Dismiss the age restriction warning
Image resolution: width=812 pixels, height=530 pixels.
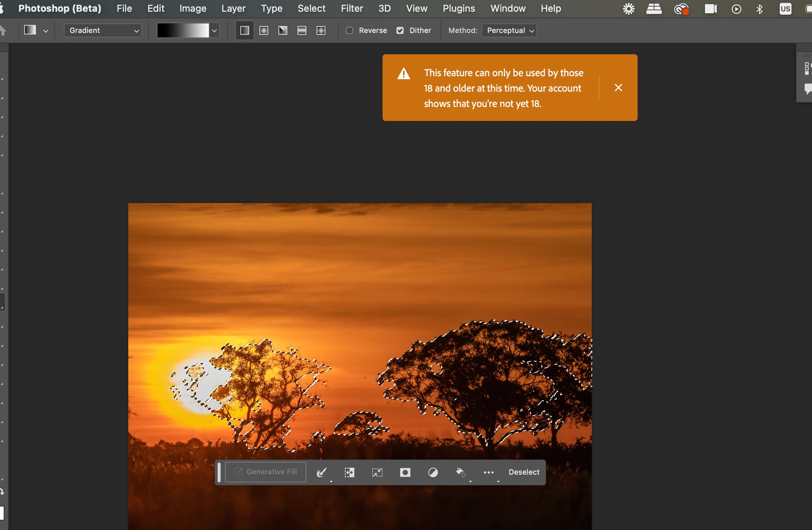pyautogui.click(x=618, y=88)
